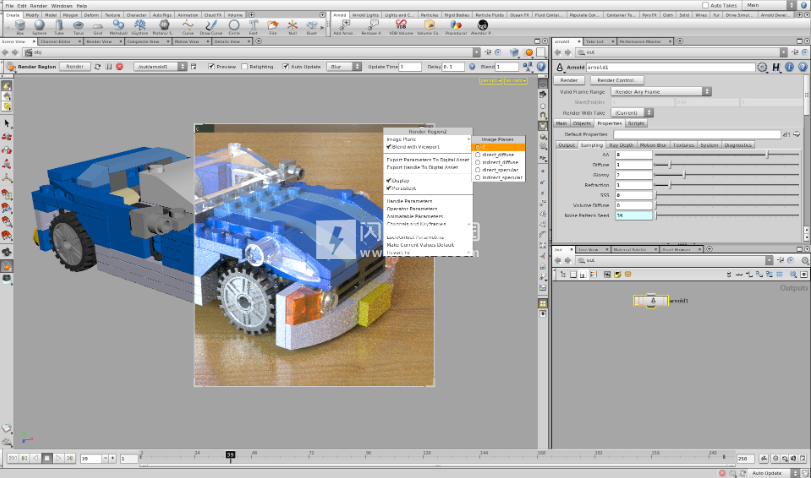The width and height of the screenshot is (811, 478).
Task: Click the red stop render icon
Action: point(119,67)
